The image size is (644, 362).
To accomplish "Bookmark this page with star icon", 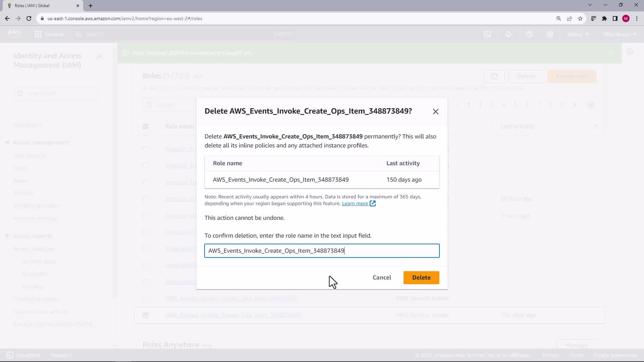I will (x=580, y=18).
